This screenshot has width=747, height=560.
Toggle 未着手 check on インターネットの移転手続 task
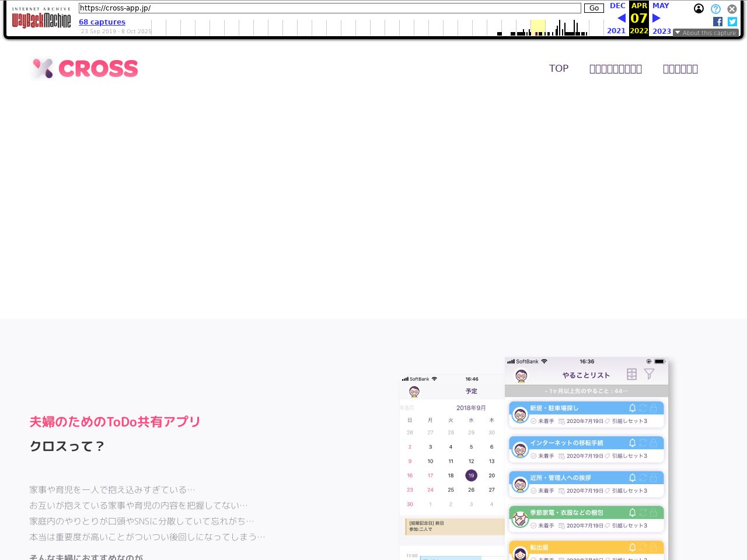(533, 456)
